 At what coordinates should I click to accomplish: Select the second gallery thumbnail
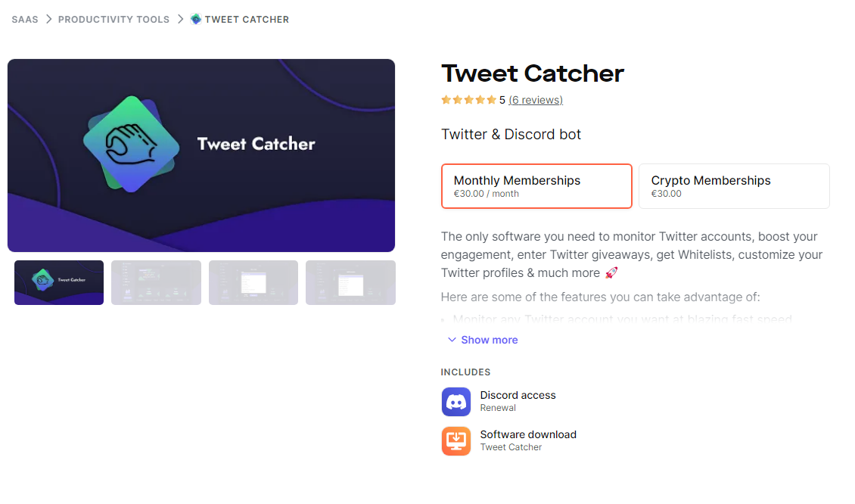tap(156, 282)
